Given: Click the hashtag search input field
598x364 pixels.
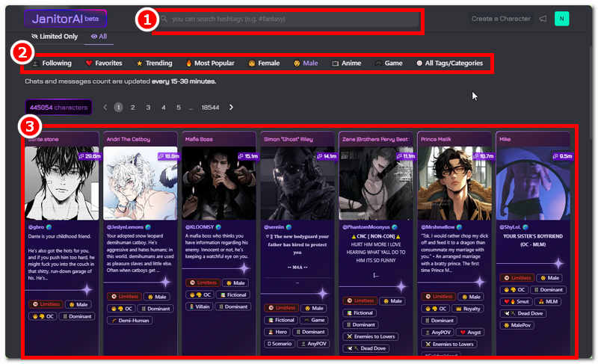Looking at the screenshot, I should coord(292,19).
